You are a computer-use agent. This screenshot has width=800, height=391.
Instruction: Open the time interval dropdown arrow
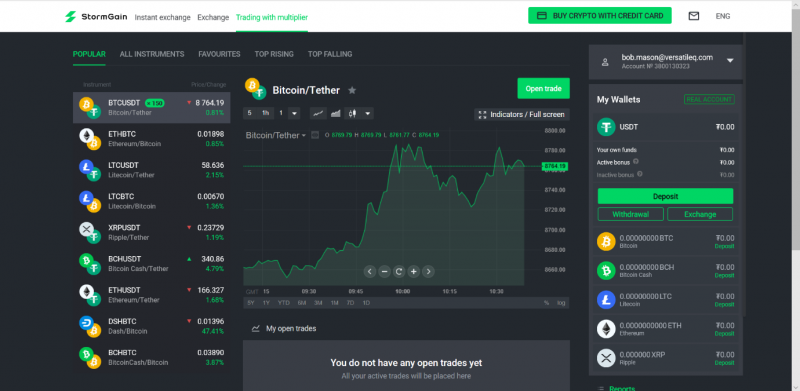[x=294, y=113]
